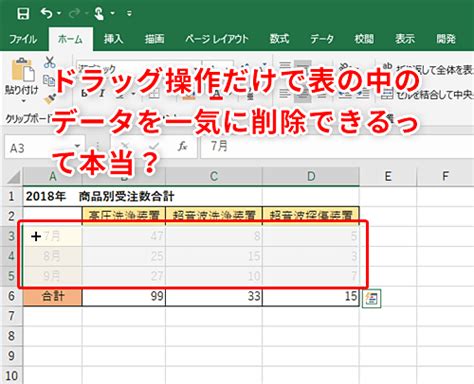Select column C header
The image size is (474, 384).
(214, 176)
